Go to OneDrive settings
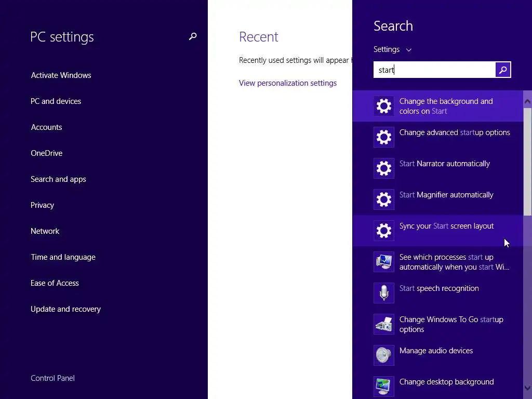The height and width of the screenshot is (399, 532). point(46,153)
